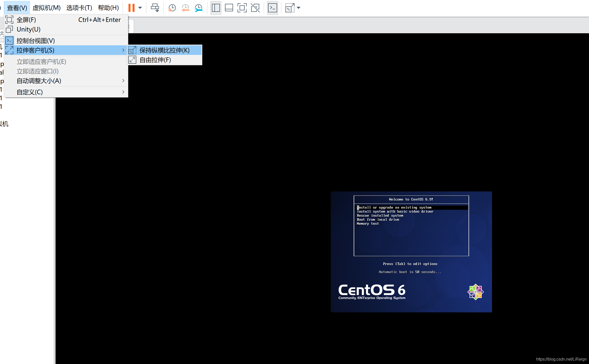Image resolution: width=589 pixels, height=364 pixels.
Task: Open the 选项卡(T) menu
Action: tap(79, 8)
